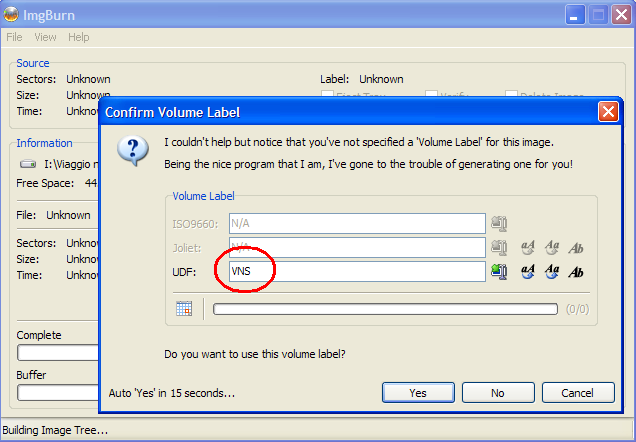The height and width of the screenshot is (442, 636).
Task: Click the 'Free Space:' label in Information
Action: click(x=45, y=183)
